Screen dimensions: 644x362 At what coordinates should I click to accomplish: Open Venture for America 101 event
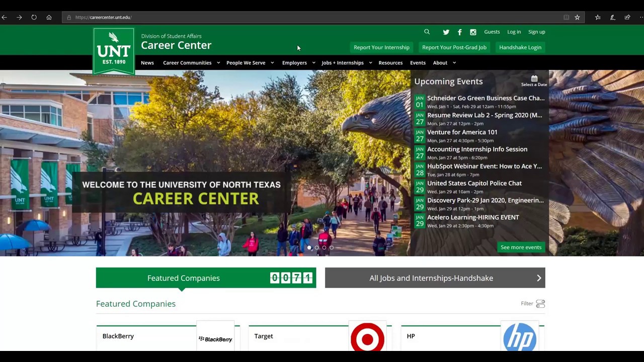(462, 132)
